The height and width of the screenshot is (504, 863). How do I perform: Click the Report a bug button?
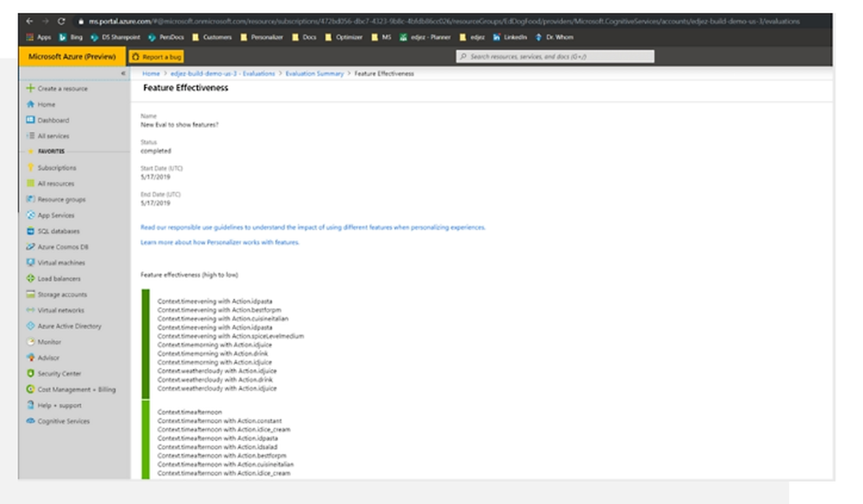156,57
